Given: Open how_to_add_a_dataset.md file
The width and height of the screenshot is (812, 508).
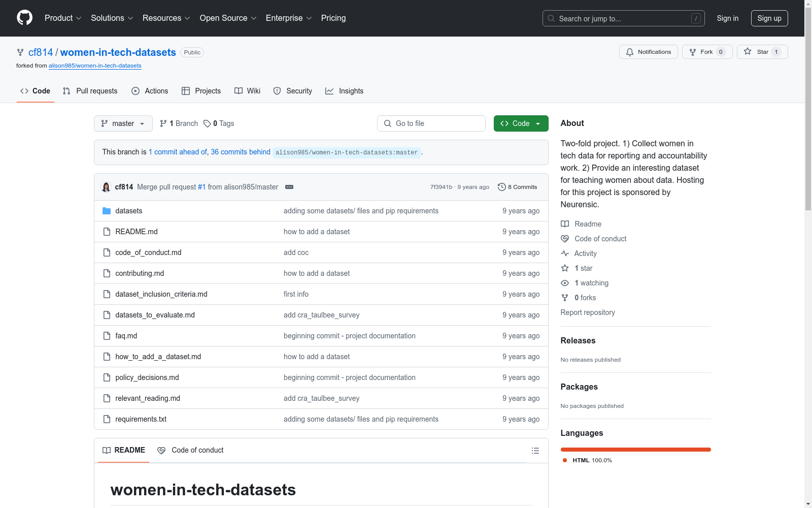Looking at the screenshot, I should pos(158,357).
